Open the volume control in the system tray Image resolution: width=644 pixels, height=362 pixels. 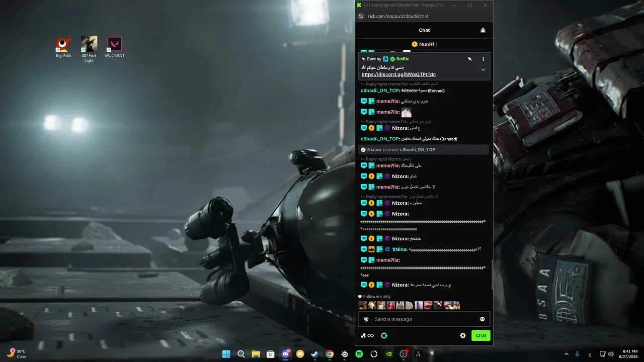coord(611,354)
